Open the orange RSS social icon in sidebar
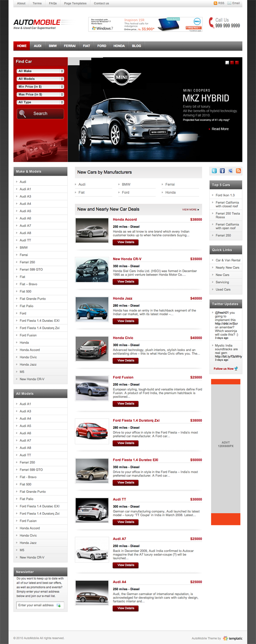 pos(238,171)
